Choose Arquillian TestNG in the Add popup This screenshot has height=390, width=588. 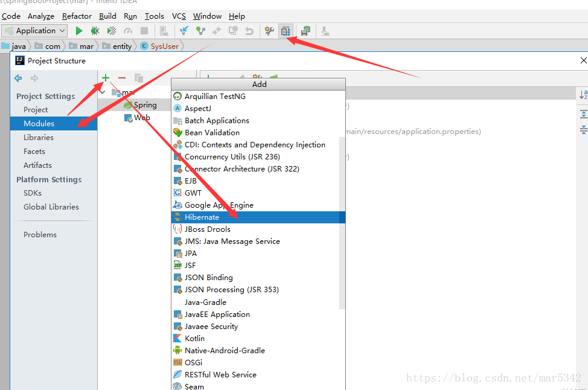(x=258, y=97)
